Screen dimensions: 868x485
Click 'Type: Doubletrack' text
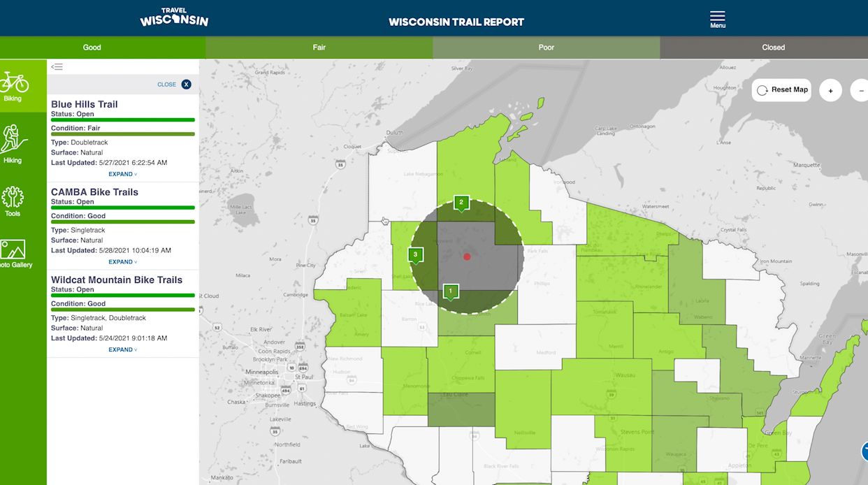(80, 143)
